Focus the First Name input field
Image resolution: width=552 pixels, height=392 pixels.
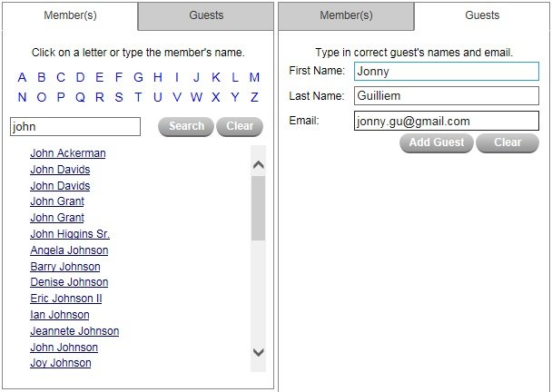click(446, 72)
